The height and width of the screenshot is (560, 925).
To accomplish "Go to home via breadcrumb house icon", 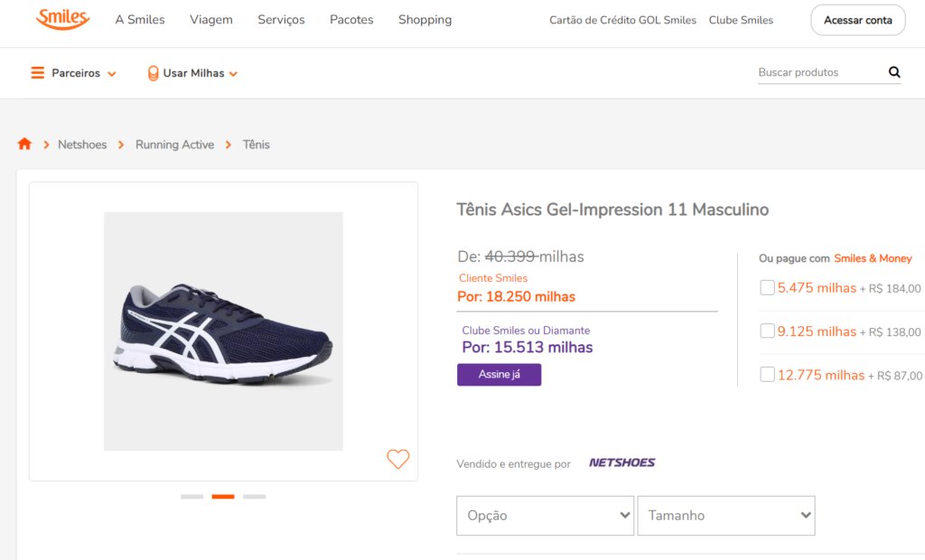I will click(24, 144).
